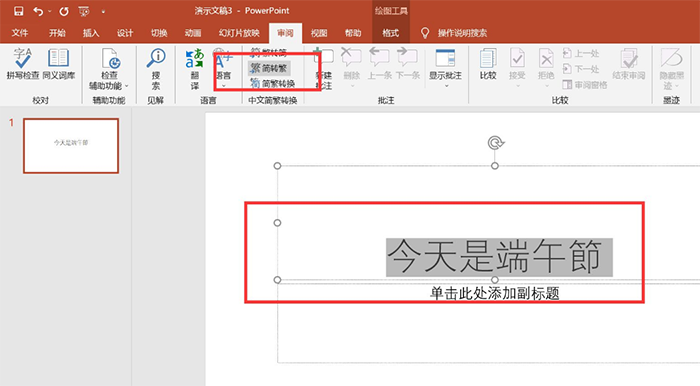Redo the last action in the title bar
Screen dimensions: 700x386
[x=64, y=11]
